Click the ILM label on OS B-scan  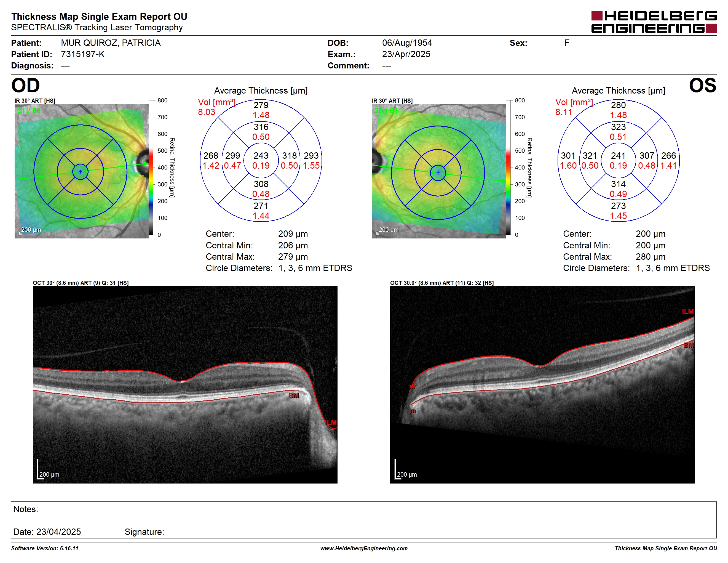688,312
